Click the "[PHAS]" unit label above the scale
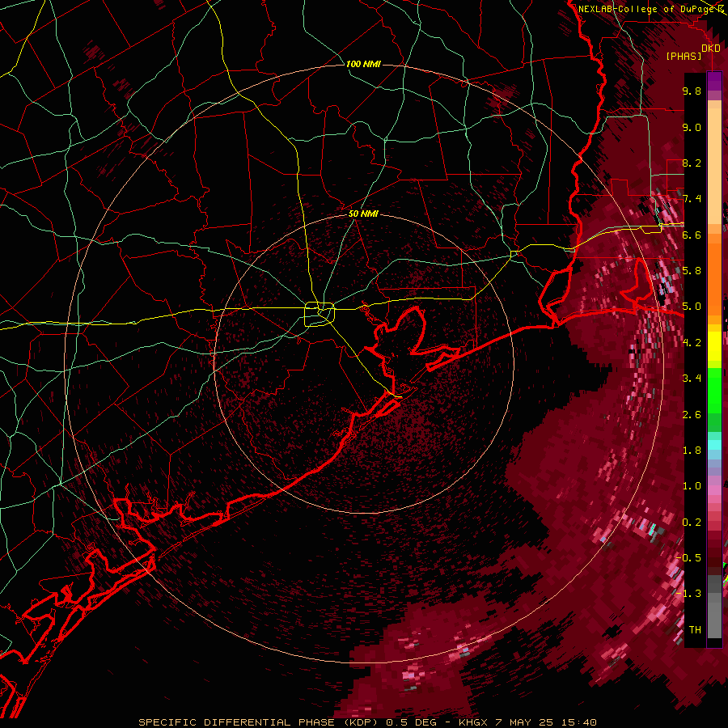728x728 pixels. click(684, 57)
